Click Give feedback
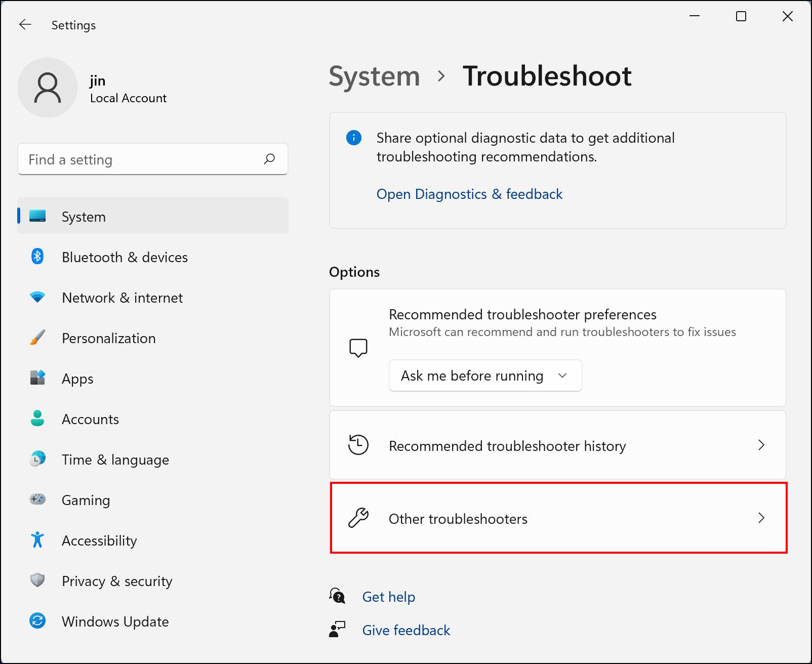812x664 pixels. (406, 630)
